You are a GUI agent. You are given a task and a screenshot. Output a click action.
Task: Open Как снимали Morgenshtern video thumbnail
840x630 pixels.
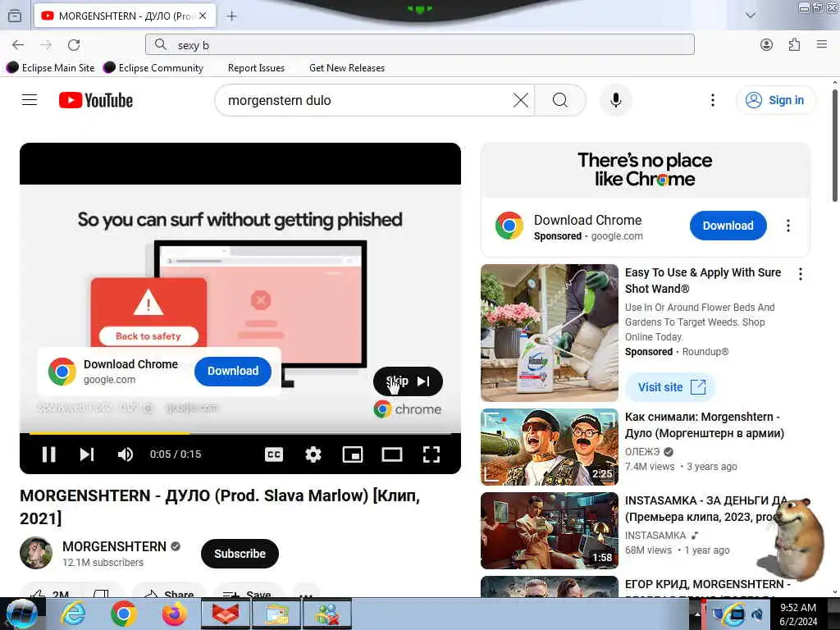coord(549,447)
